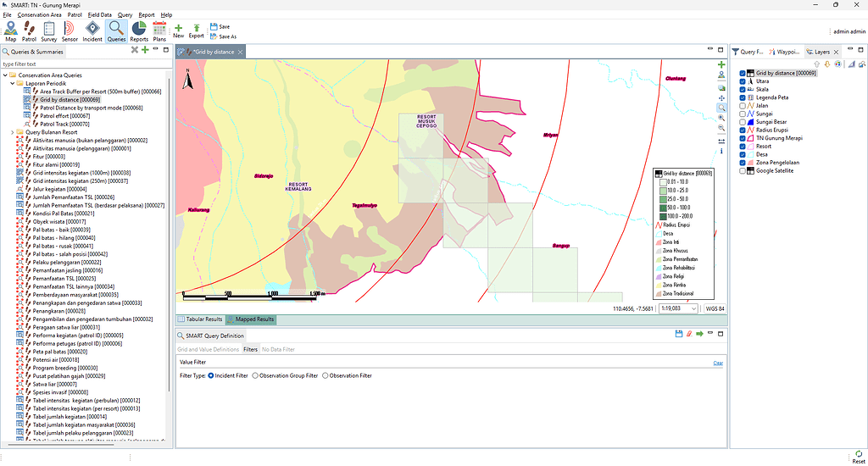This screenshot has height=466, width=868.
Task: Click the map info tool icon
Action: click(721, 151)
